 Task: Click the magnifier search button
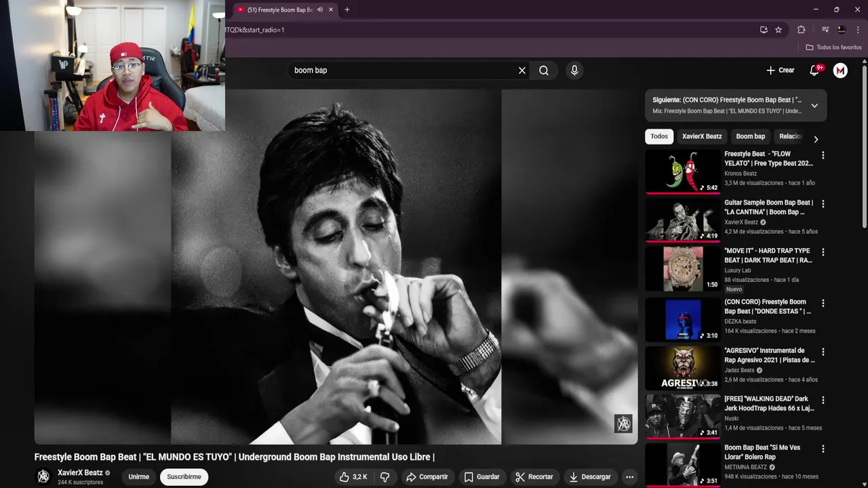point(544,70)
